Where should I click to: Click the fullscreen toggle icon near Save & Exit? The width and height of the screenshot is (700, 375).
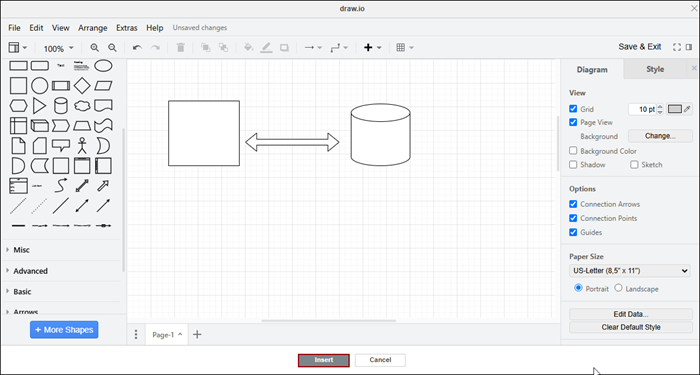677,47
